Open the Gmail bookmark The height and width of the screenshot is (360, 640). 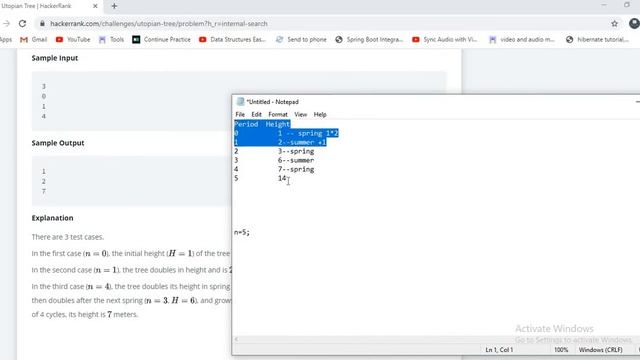[34, 40]
